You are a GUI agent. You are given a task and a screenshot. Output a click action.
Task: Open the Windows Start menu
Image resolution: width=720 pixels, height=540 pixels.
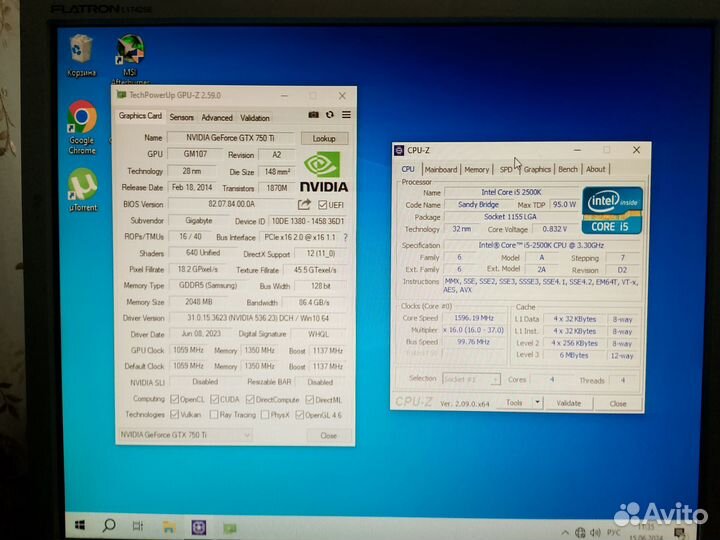pos(79,525)
